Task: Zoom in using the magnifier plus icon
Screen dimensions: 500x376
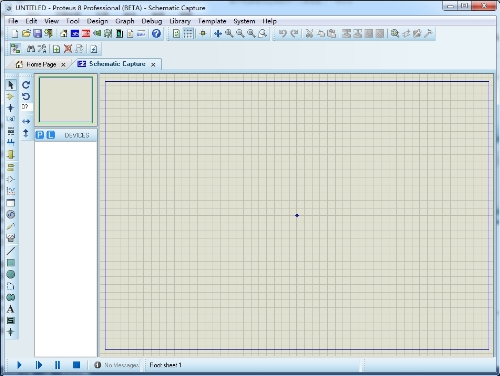Action: point(229,34)
